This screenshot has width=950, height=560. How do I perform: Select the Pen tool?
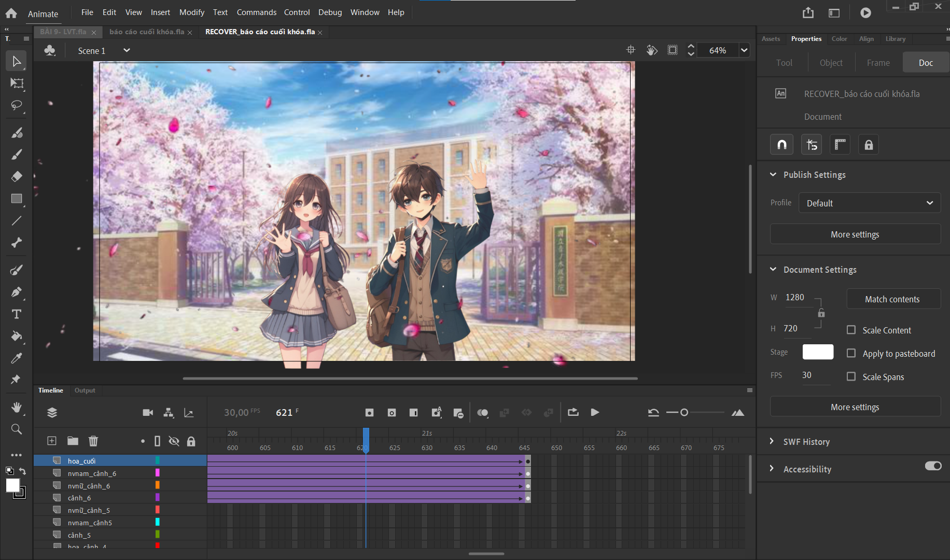pos(17,292)
